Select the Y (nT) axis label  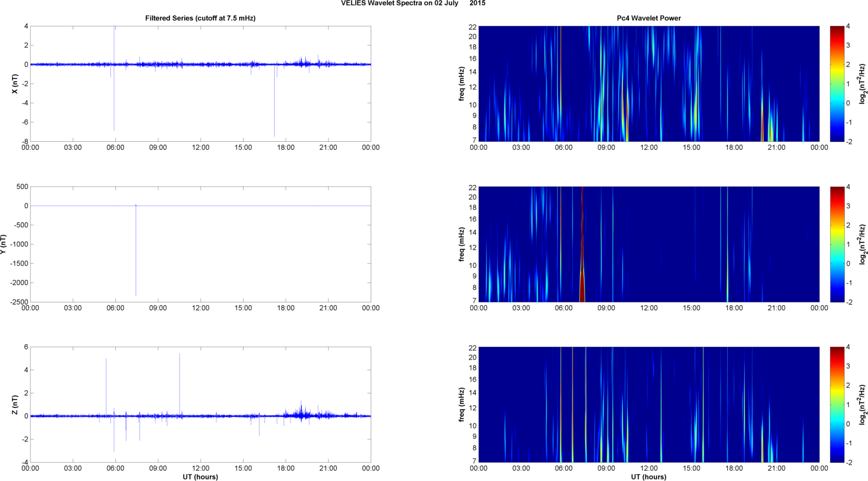pos(3,244)
